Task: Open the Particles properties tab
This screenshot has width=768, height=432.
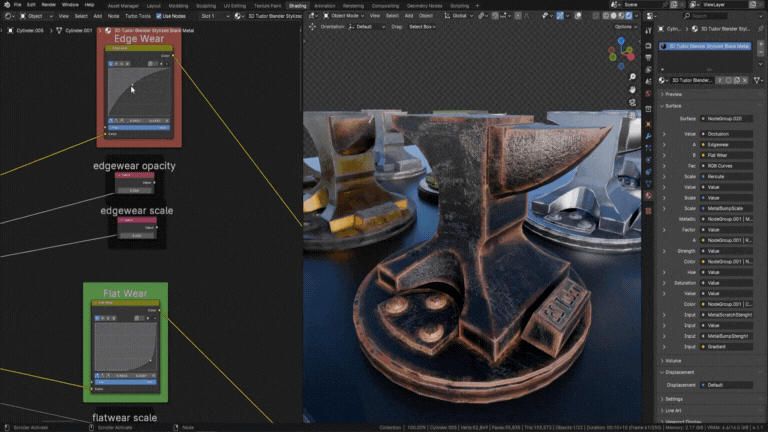Action: tap(648, 147)
